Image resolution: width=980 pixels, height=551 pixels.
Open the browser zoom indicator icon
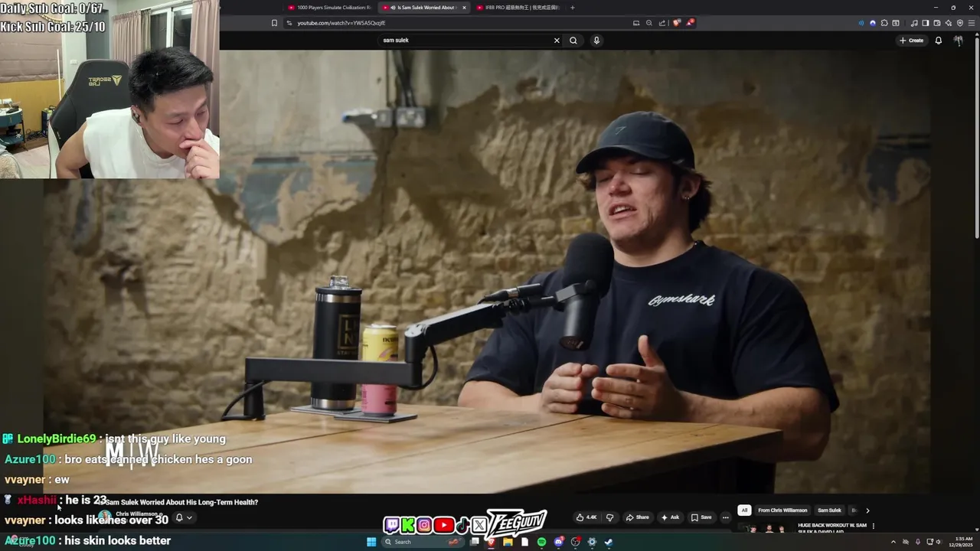pyautogui.click(x=649, y=23)
